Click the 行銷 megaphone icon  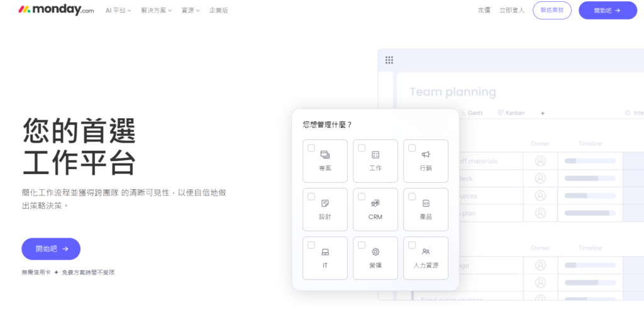click(426, 155)
